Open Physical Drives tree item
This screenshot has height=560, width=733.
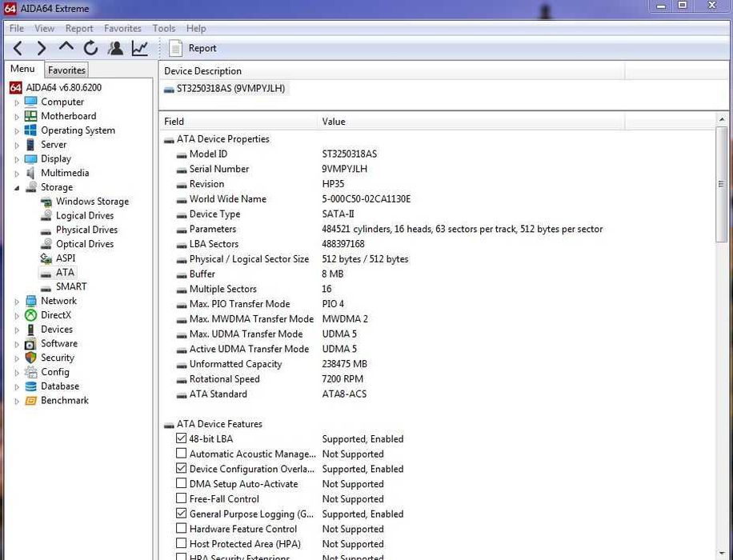[86, 230]
